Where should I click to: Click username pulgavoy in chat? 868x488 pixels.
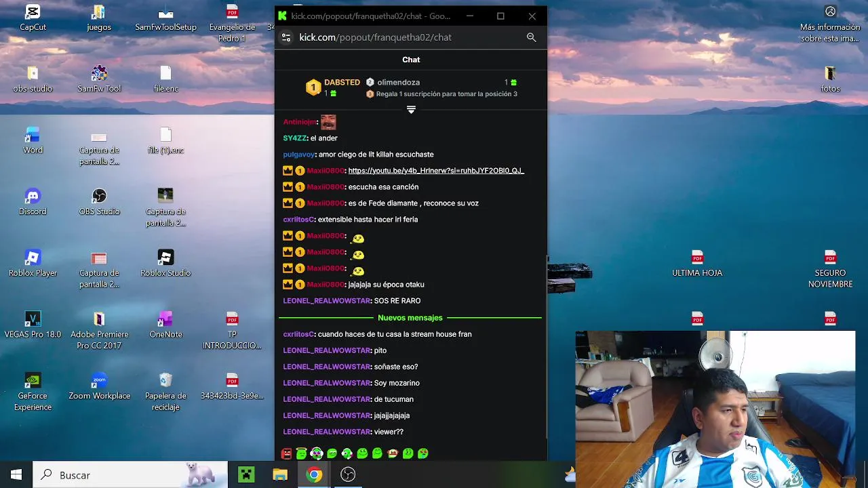point(299,155)
